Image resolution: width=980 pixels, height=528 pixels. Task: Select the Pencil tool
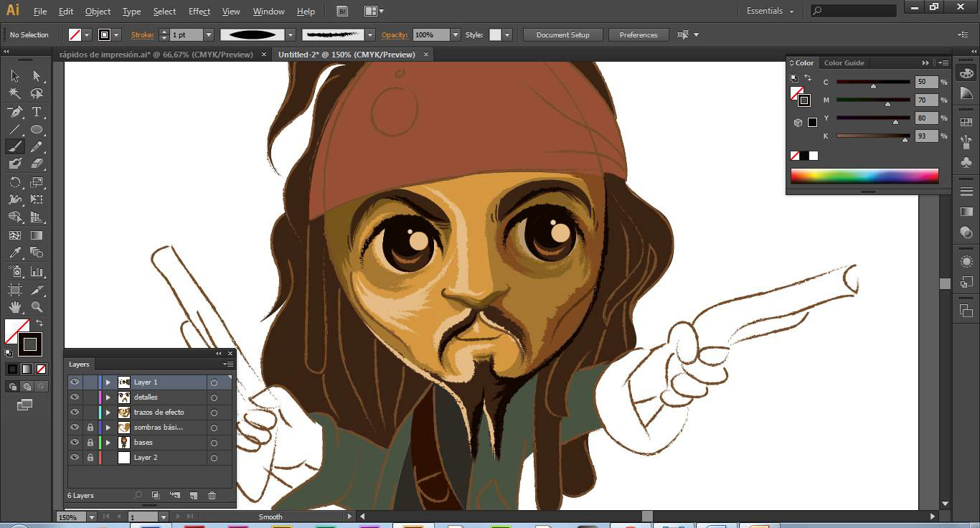[x=37, y=146]
